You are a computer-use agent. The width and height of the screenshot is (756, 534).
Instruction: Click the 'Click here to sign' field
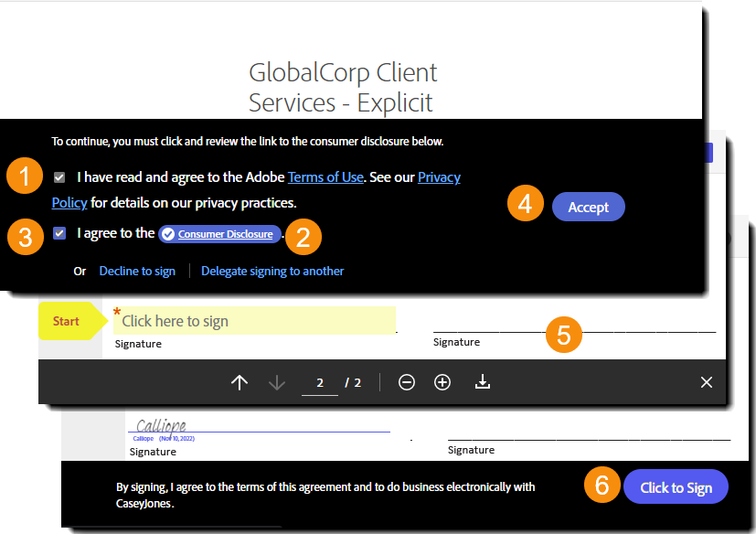[254, 321]
